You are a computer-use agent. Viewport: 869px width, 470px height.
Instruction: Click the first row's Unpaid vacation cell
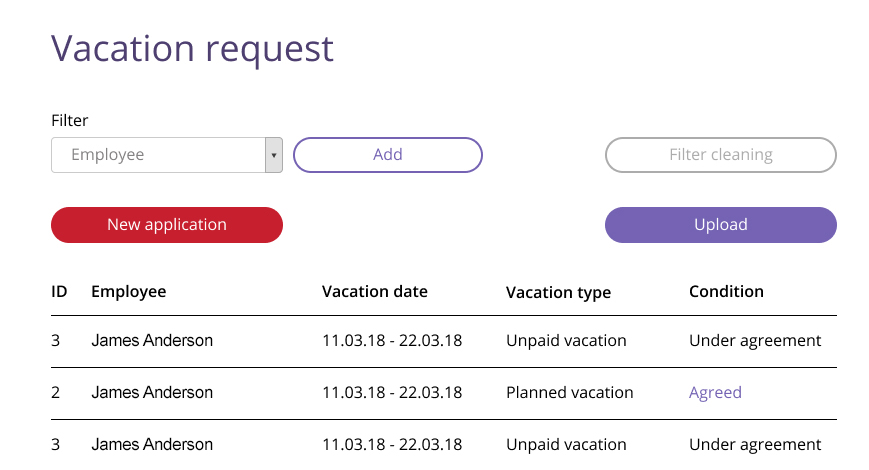566,341
